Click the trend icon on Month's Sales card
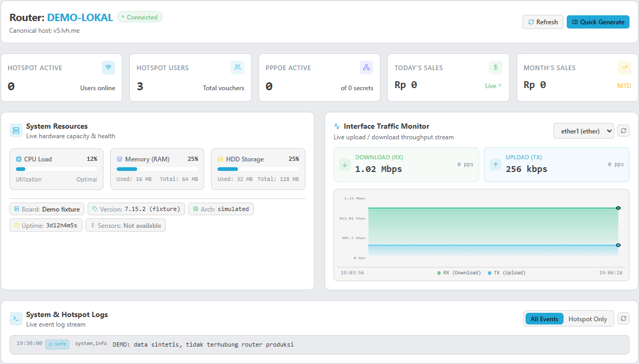639x364 pixels. coord(624,68)
